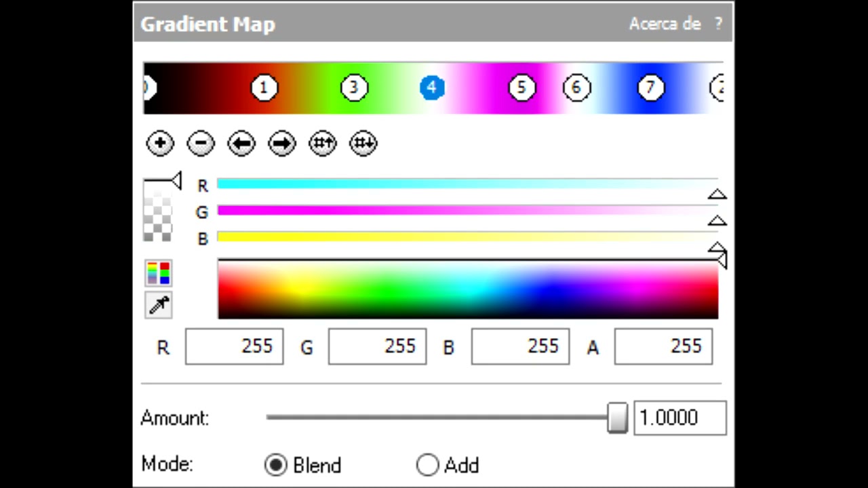Open the Acerca de link
This screenshot has width=868, height=488.
(x=665, y=24)
